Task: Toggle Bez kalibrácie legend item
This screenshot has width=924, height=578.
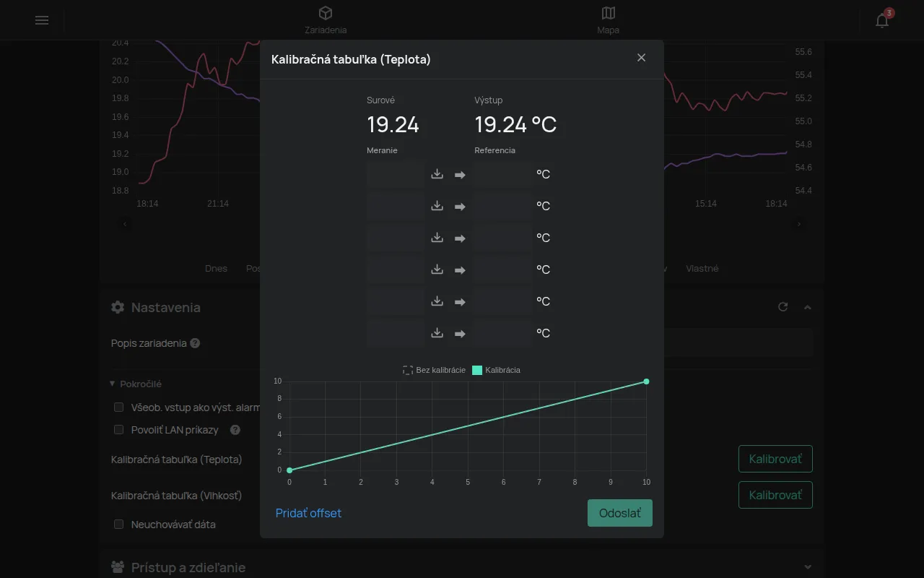Action: click(x=434, y=370)
